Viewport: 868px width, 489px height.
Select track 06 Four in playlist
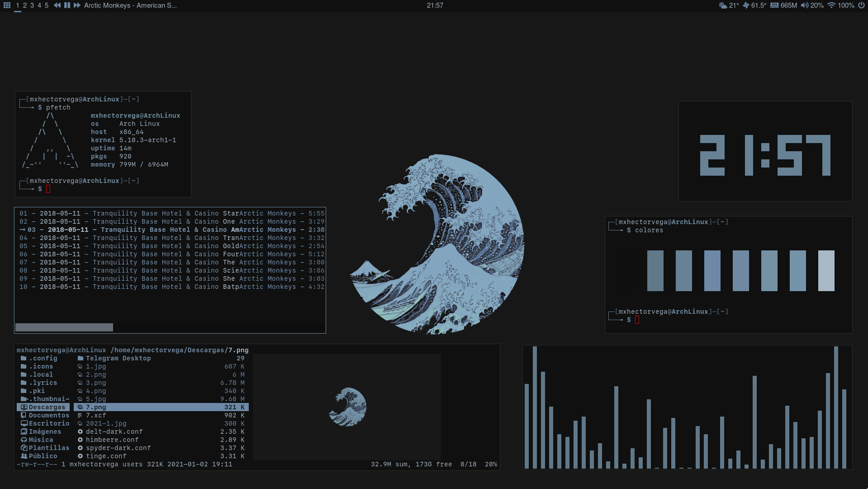(171, 254)
